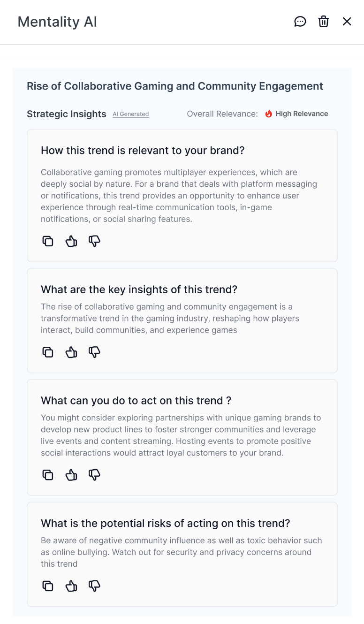The image size is (364, 624).
Task: Open the chat bubble icon in header
Action: [300, 22]
